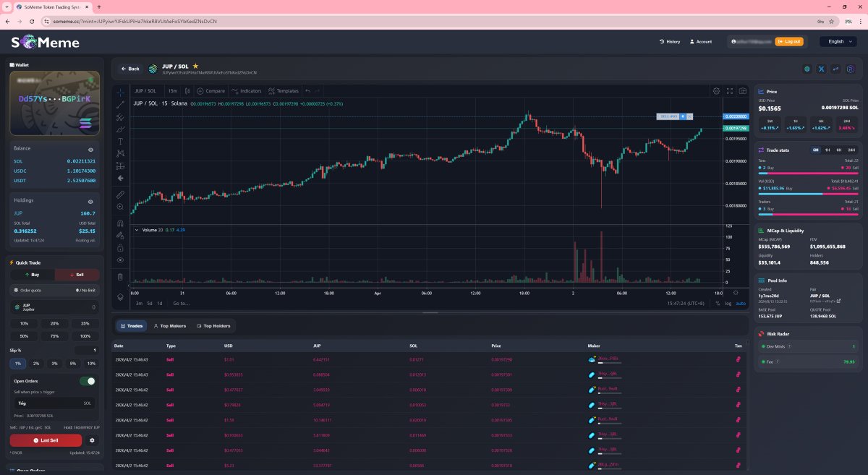Open the History page
Image resolution: width=868 pixels, height=475 pixels.
coord(670,41)
